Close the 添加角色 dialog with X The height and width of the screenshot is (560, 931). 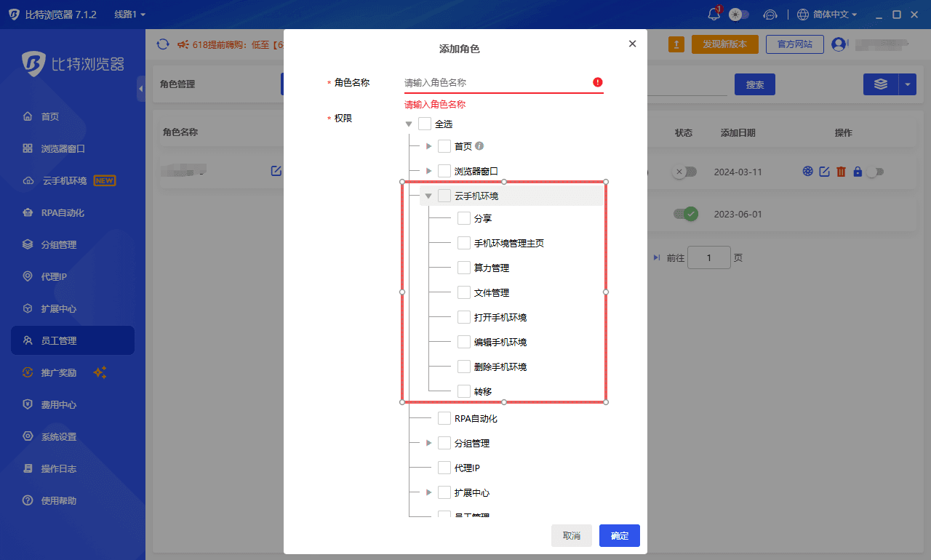(632, 44)
